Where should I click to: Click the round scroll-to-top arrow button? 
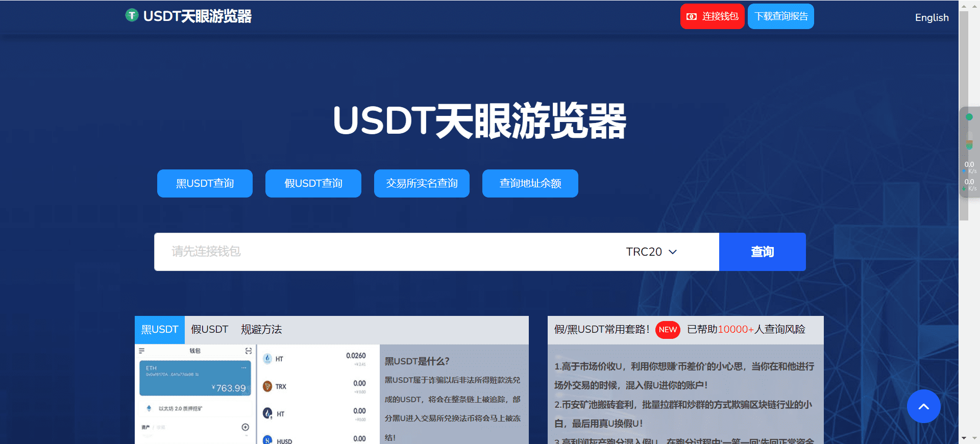(x=924, y=406)
